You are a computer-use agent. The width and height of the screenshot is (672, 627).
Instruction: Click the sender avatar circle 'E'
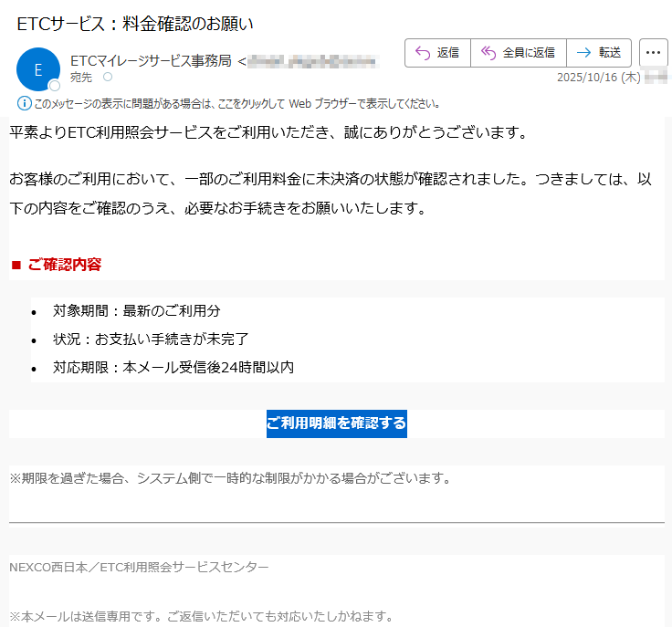(x=38, y=69)
